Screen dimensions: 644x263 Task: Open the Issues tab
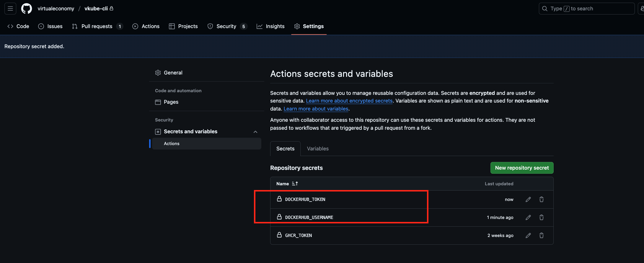point(50,26)
